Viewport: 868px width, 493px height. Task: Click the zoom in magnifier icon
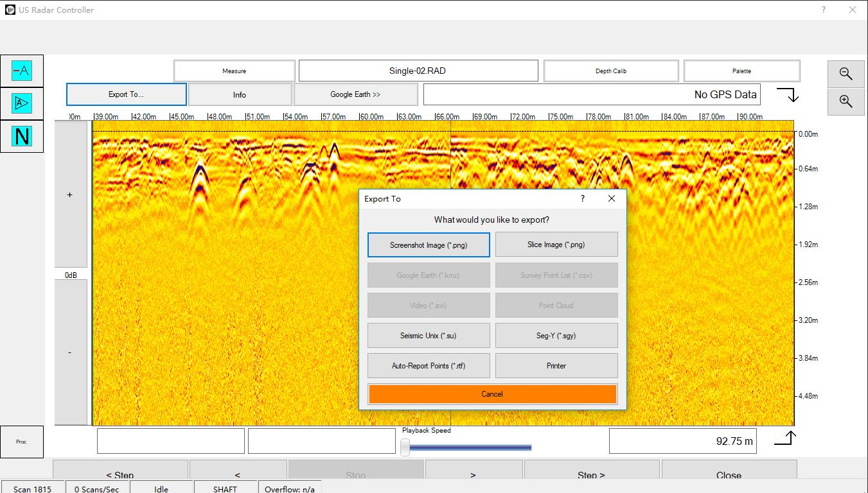pos(846,101)
